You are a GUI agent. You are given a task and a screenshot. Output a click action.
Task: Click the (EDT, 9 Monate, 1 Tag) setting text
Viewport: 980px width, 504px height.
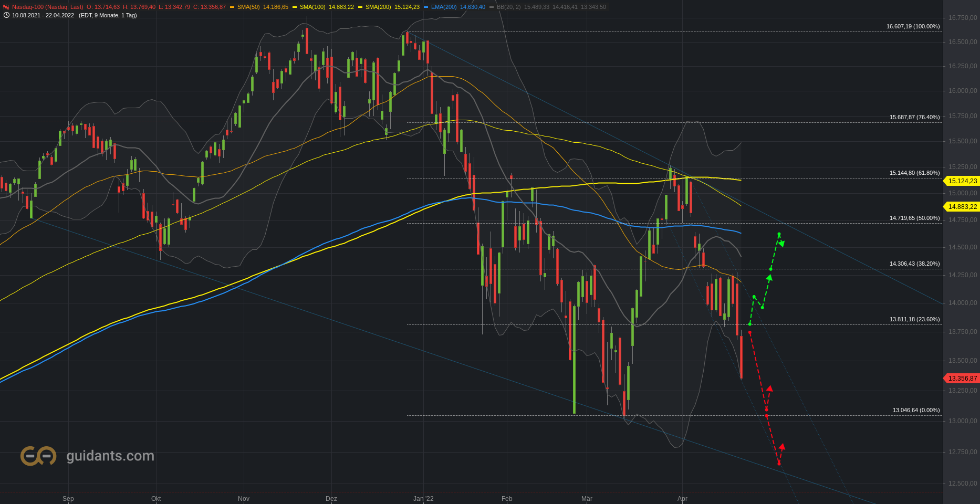(x=108, y=15)
